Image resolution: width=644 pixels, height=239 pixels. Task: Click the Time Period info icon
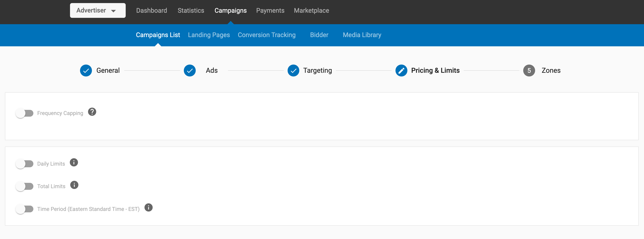148,207
